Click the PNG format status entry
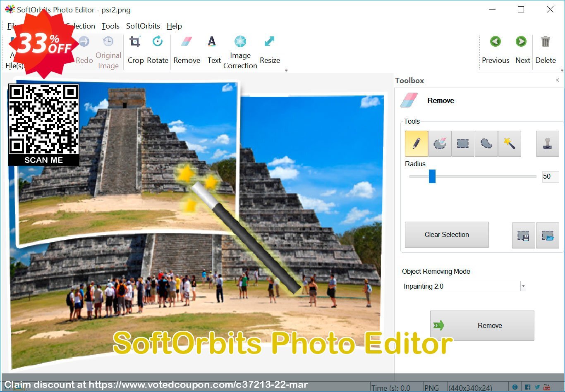The width and height of the screenshot is (565, 392). (431, 388)
